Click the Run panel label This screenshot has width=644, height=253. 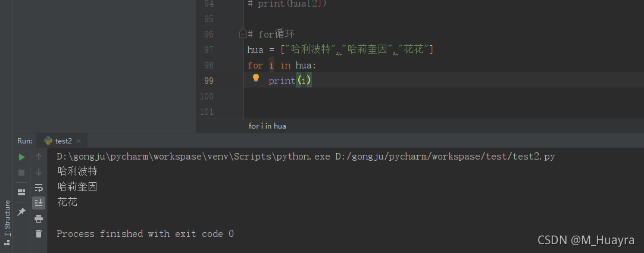click(24, 141)
